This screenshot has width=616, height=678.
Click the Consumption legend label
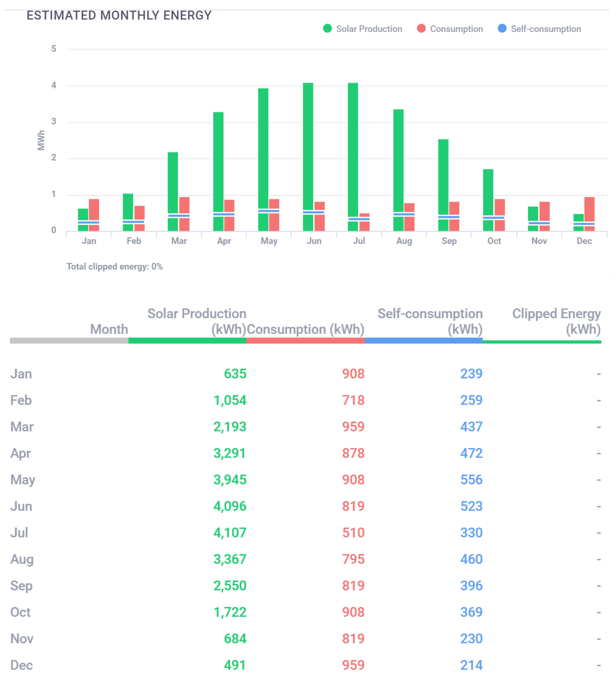point(456,29)
